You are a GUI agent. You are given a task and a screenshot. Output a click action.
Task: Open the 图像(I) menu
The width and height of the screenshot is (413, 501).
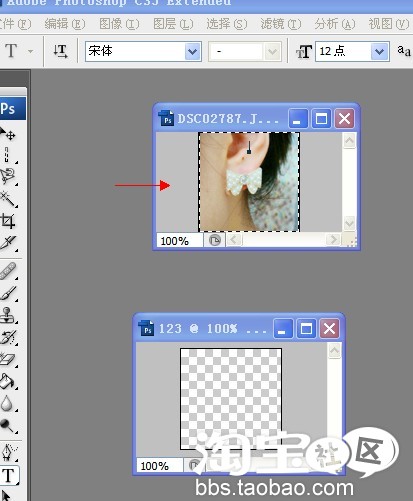119,24
